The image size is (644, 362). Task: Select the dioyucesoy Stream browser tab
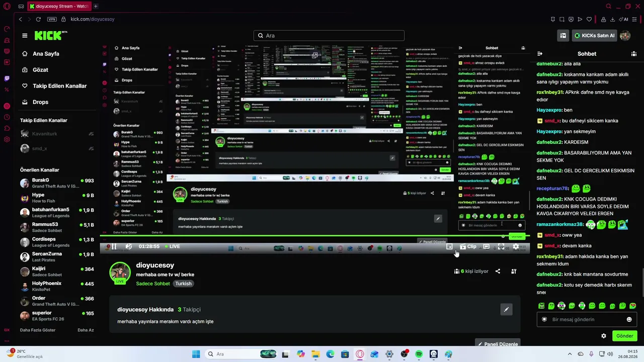(59, 7)
